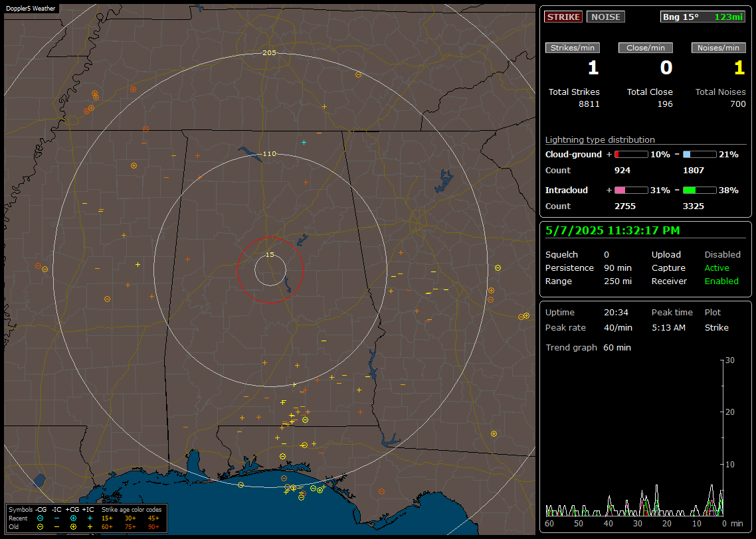Click the yellow old +CG legend symbol
The width and height of the screenshot is (756, 539).
tap(73, 527)
